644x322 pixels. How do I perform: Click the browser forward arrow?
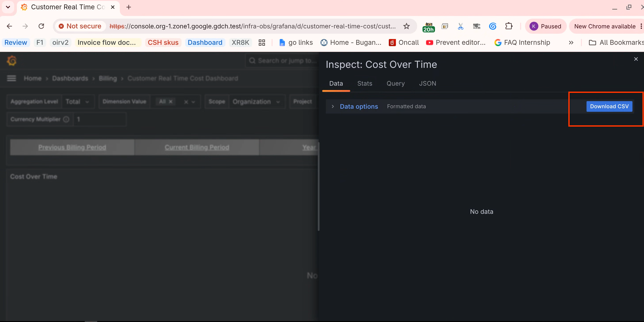(x=25, y=26)
